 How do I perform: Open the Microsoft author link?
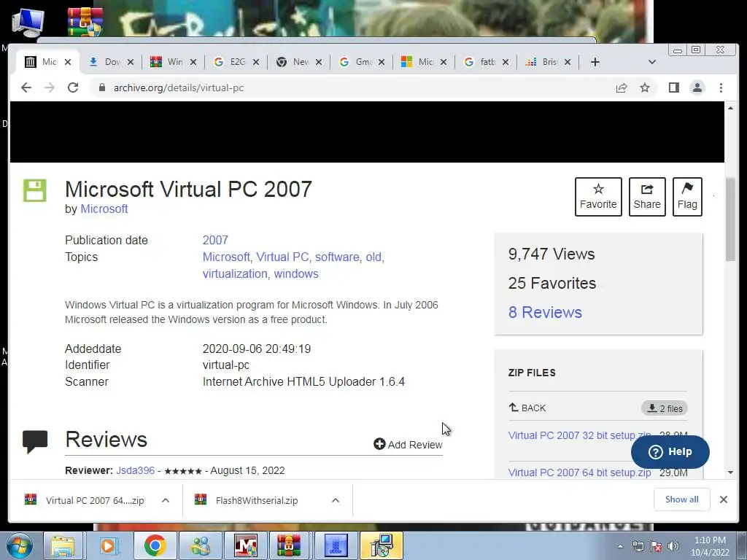tap(104, 209)
